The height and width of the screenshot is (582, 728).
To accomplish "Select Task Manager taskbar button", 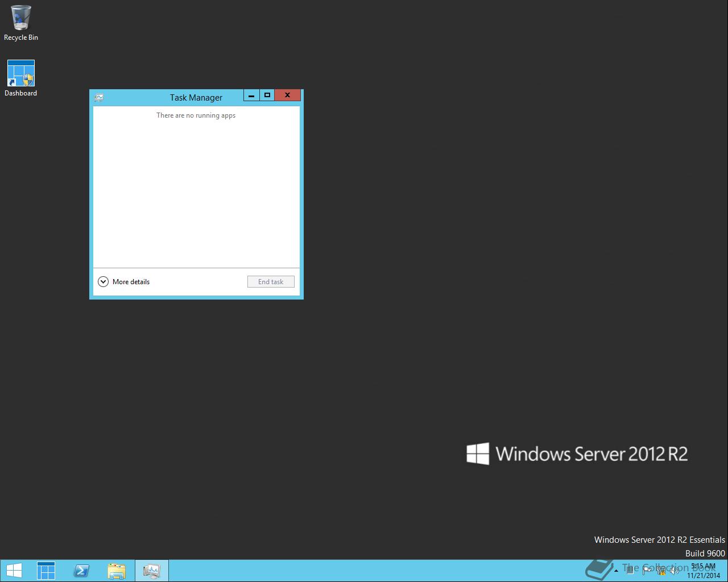I will point(152,571).
